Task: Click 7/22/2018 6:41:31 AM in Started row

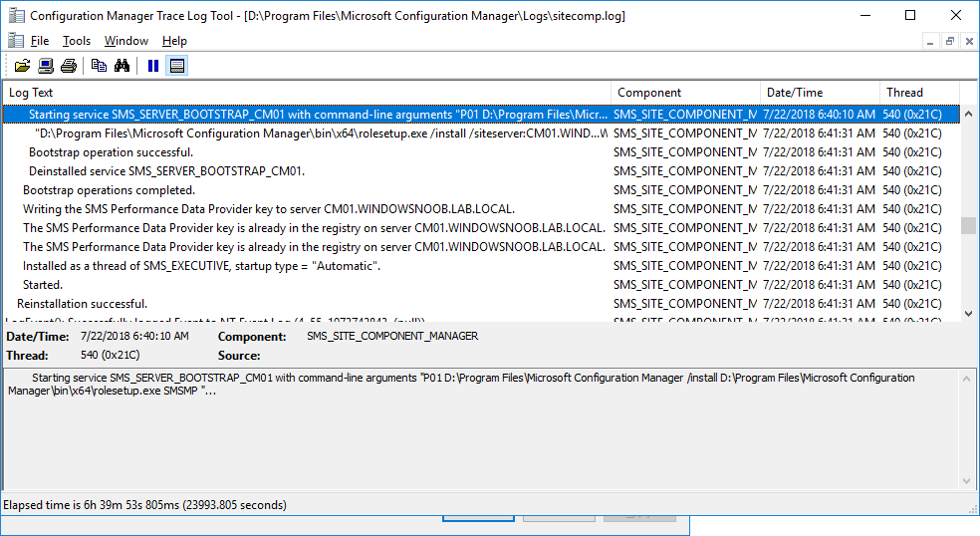Action: coord(819,285)
